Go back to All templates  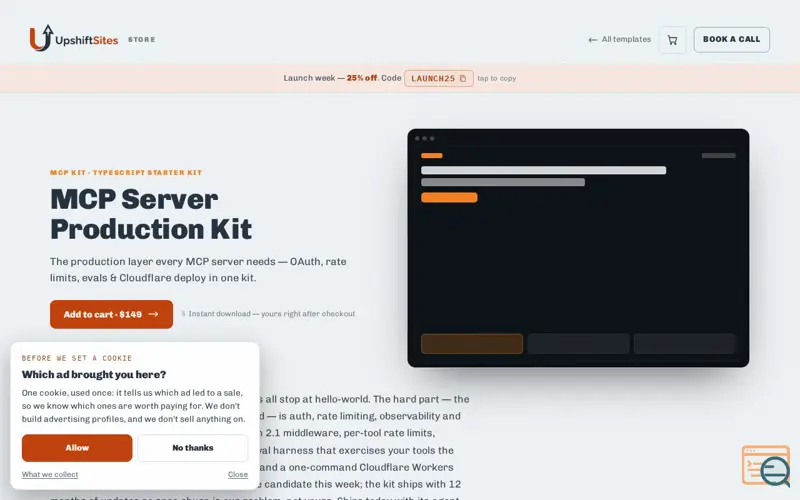[x=619, y=39]
